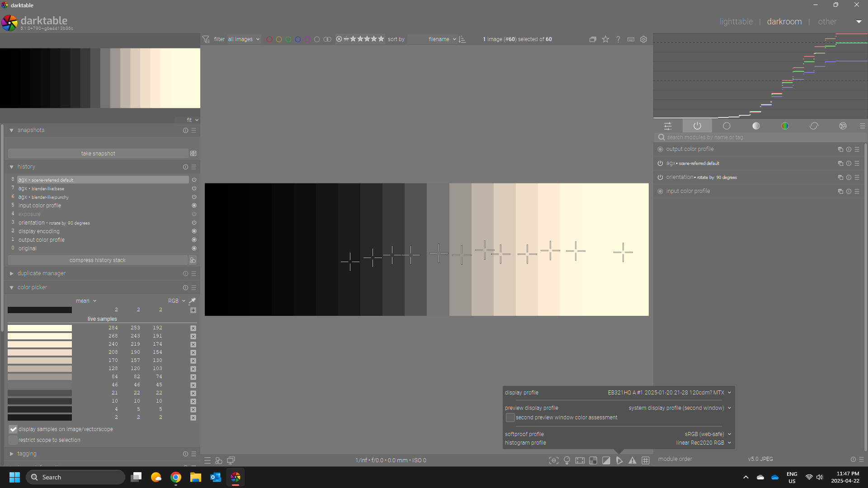Open the color module group tab
This screenshot has height=488, width=868.
click(x=785, y=126)
